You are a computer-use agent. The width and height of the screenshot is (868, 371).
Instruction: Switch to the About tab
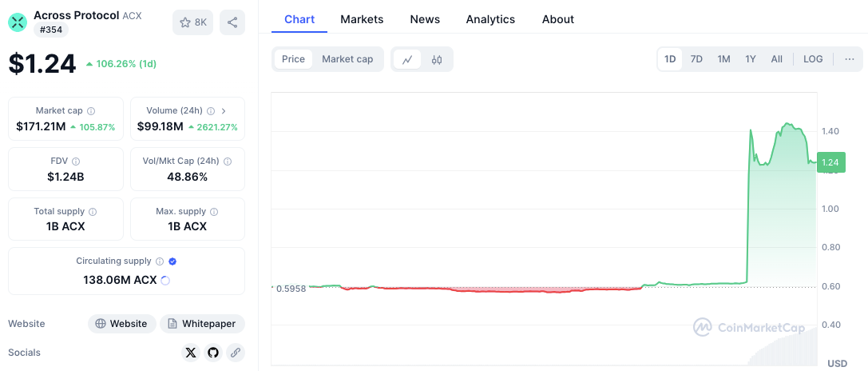tap(558, 19)
